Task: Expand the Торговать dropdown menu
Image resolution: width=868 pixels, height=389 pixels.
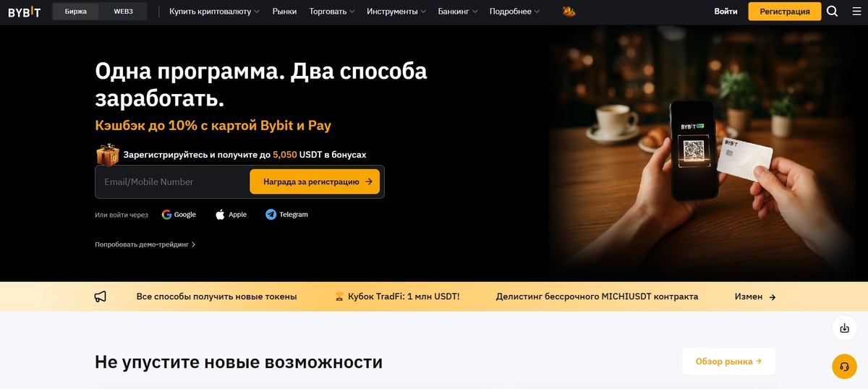Action: click(332, 12)
